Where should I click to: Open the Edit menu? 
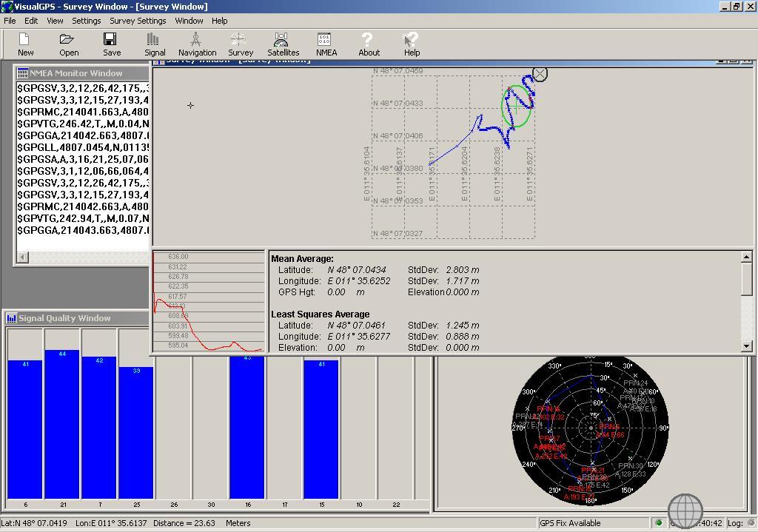coord(31,21)
